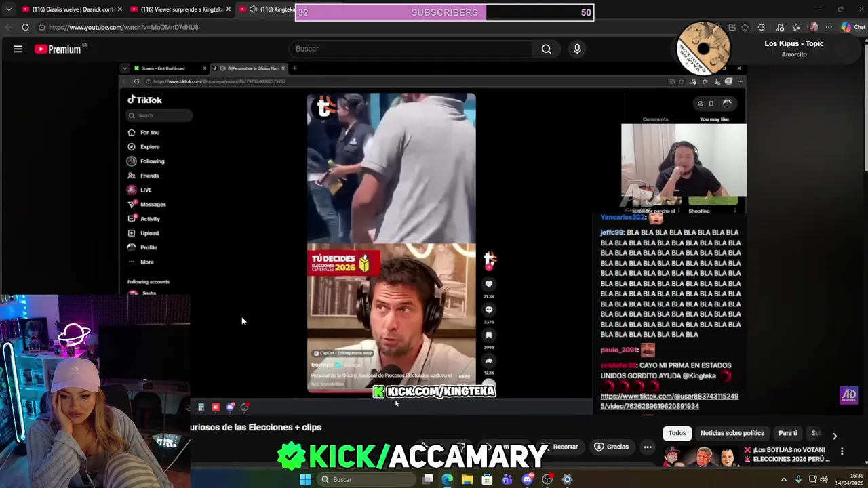Viewport: 868px width, 488px height.
Task: Show more chips with the right arrow
Action: [835, 436]
